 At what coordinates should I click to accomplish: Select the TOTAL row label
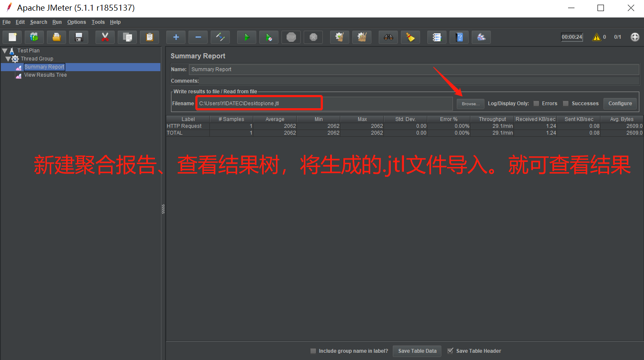pyautogui.click(x=174, y=133)
